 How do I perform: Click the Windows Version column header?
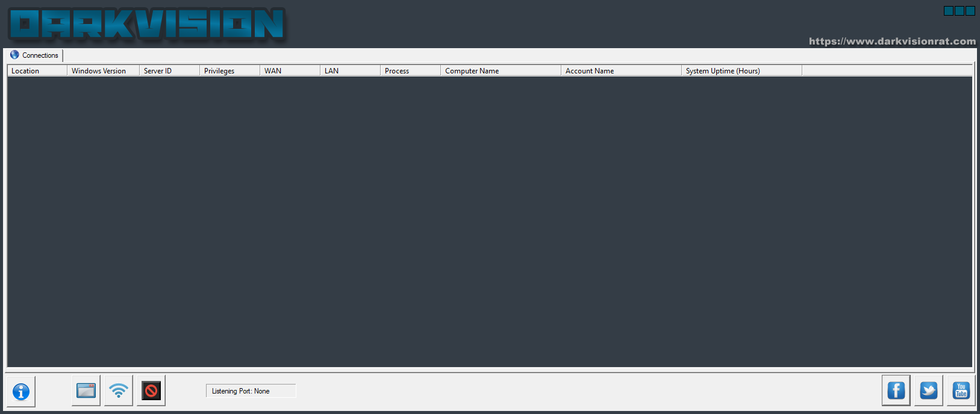click(x=103, y=71)
